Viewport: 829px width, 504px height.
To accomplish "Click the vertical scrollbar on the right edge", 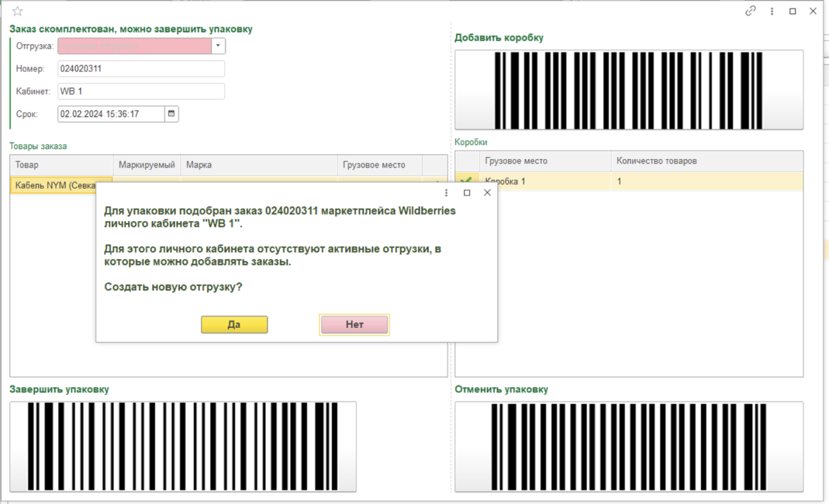I will [x=825, y=244].
